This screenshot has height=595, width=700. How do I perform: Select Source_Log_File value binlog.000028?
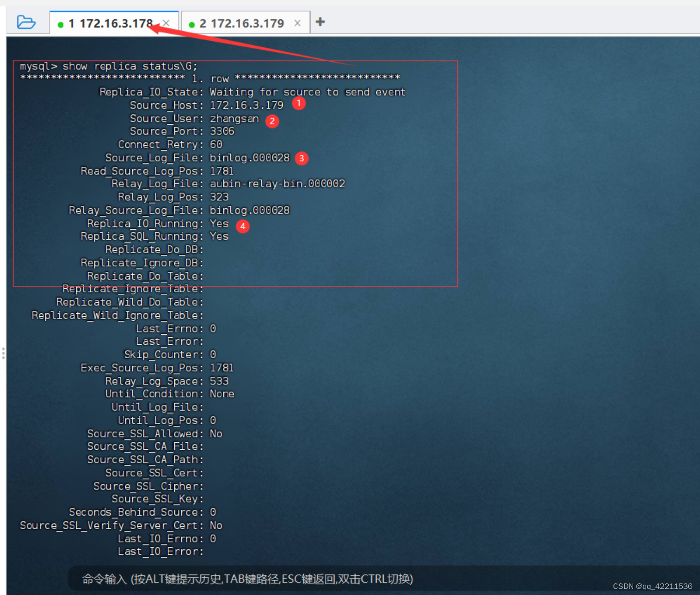click(x=250, y=158)
